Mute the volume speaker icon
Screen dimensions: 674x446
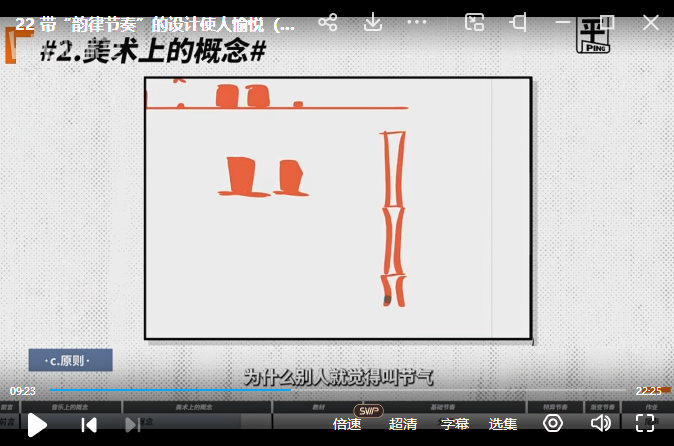pyautogui.click(x=600, y=423)
